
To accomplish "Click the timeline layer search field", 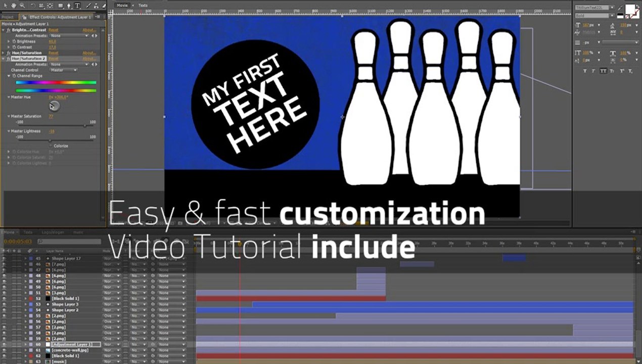I will 69,242.
